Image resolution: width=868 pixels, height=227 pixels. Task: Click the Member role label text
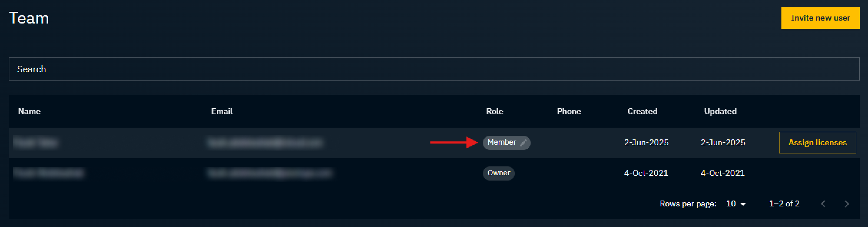click(x=502, y=143)
